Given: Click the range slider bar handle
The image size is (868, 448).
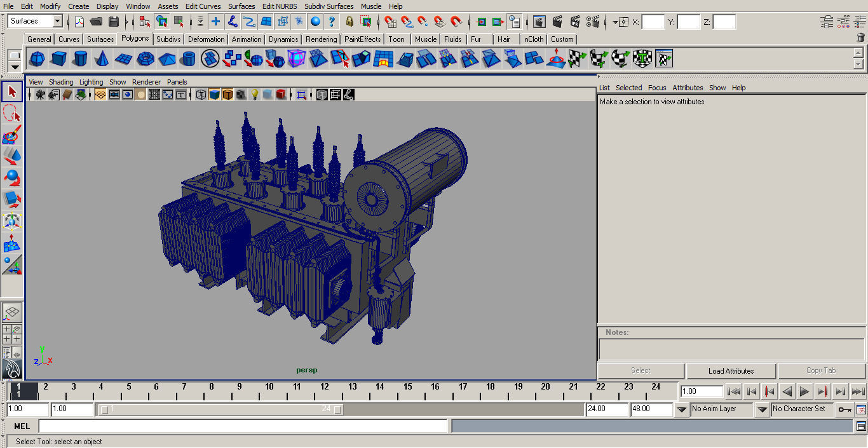Looking at the screenshot, I should 219,409.
